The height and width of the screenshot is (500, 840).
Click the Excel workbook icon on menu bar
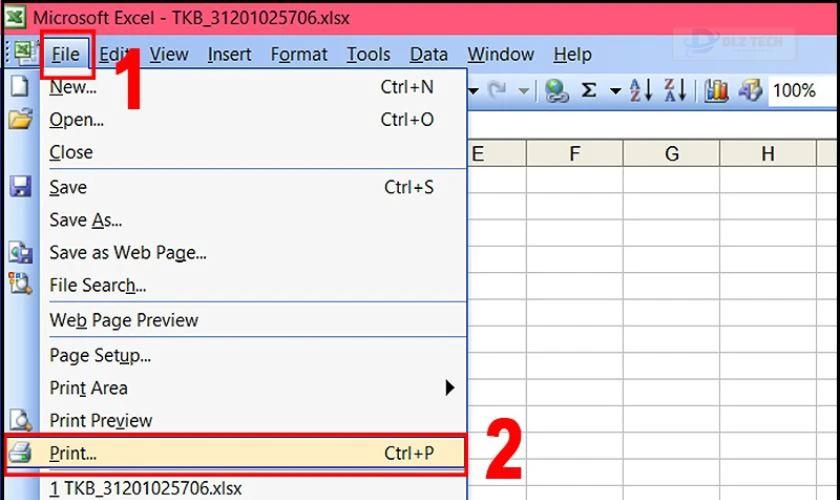click(24, 52)
